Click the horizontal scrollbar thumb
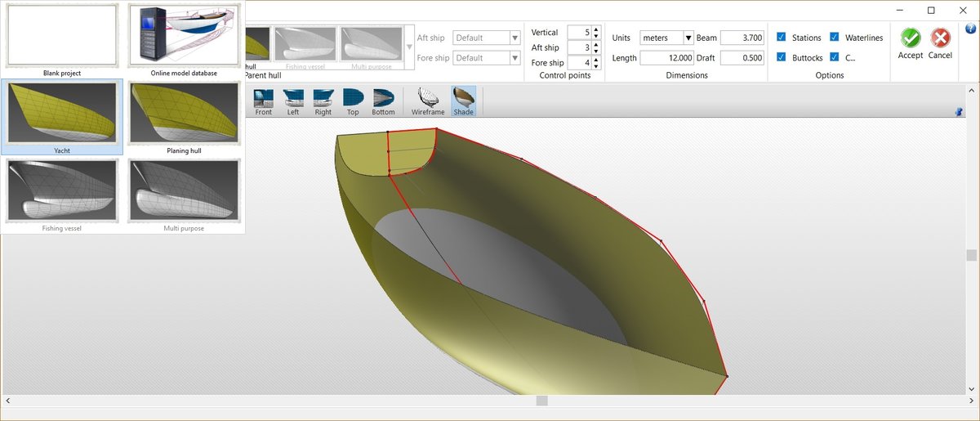Viewport: 980px width, 421px height. pos(541,401)
